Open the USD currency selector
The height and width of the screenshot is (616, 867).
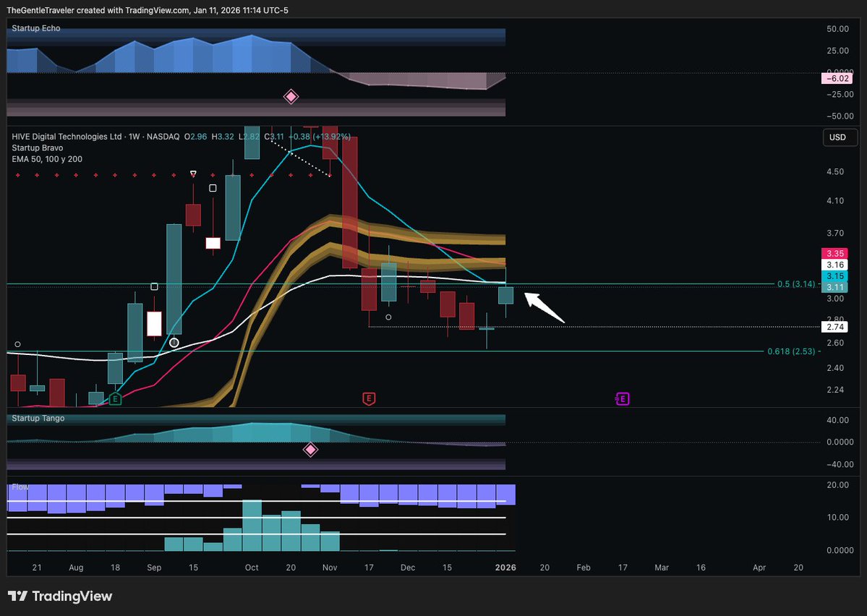coord(840,137)
